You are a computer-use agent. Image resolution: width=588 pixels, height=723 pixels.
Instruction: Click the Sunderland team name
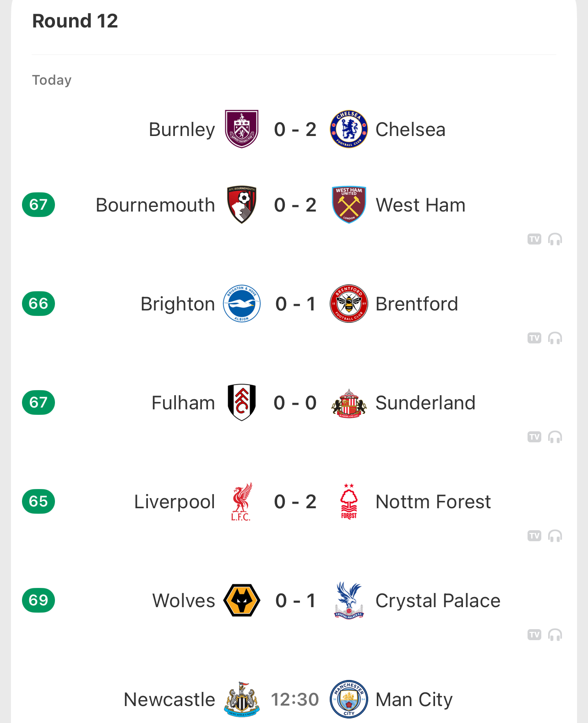pos(425,403)
